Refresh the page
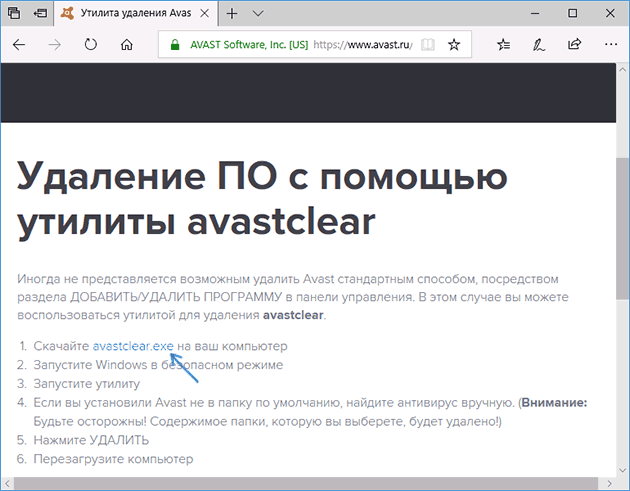Viewport: 630px width, 491px height. [x=91, y=44]
